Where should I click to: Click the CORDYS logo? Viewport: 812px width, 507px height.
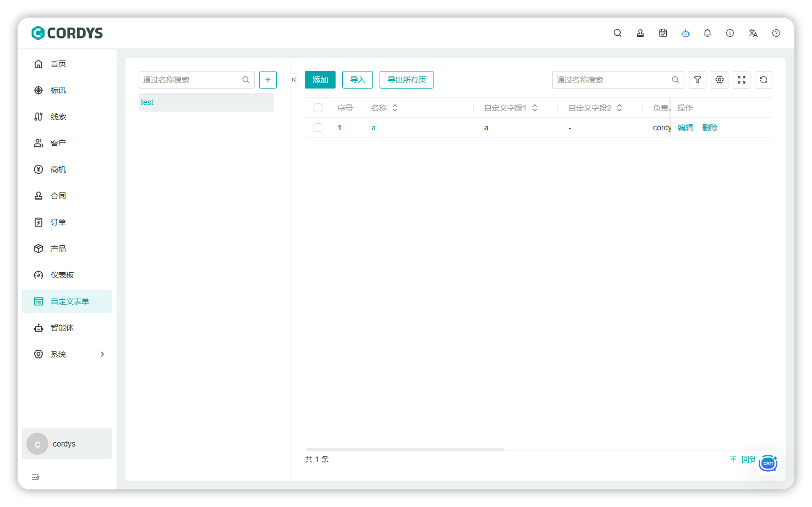(67, 33)
